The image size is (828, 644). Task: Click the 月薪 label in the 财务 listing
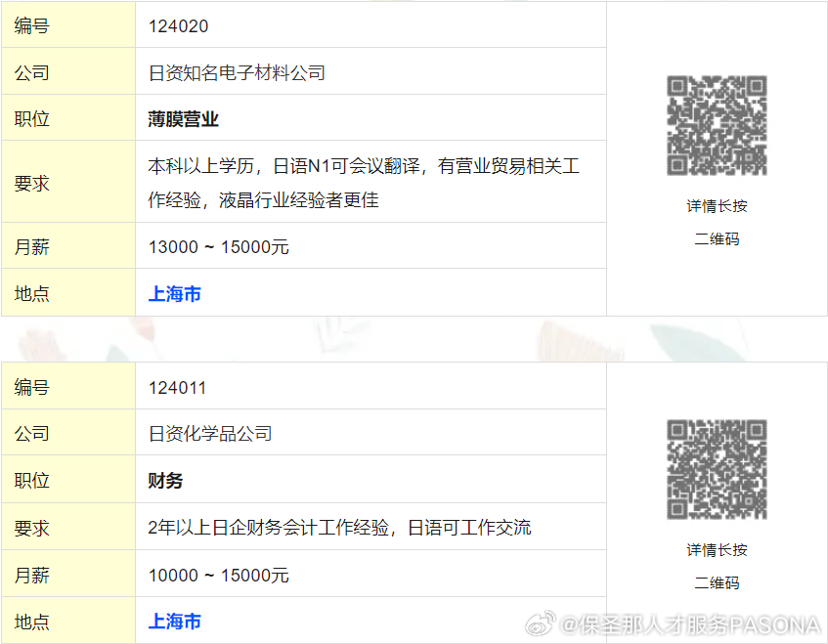31,575
